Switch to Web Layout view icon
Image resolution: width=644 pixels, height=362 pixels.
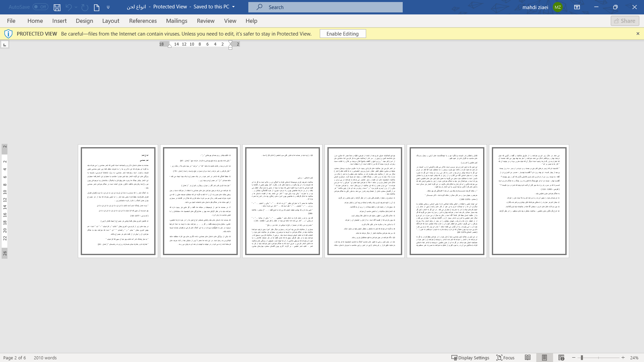(561, 358)
